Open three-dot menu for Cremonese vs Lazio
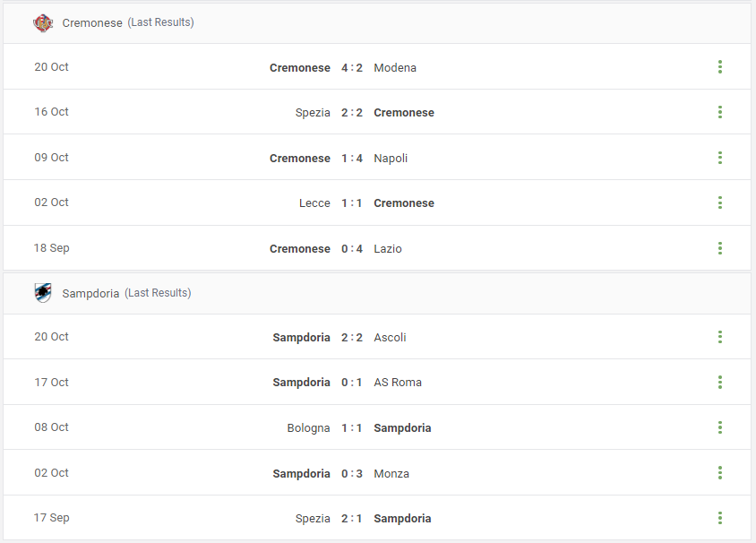This screenshot has width=756, height=543. 720,248
